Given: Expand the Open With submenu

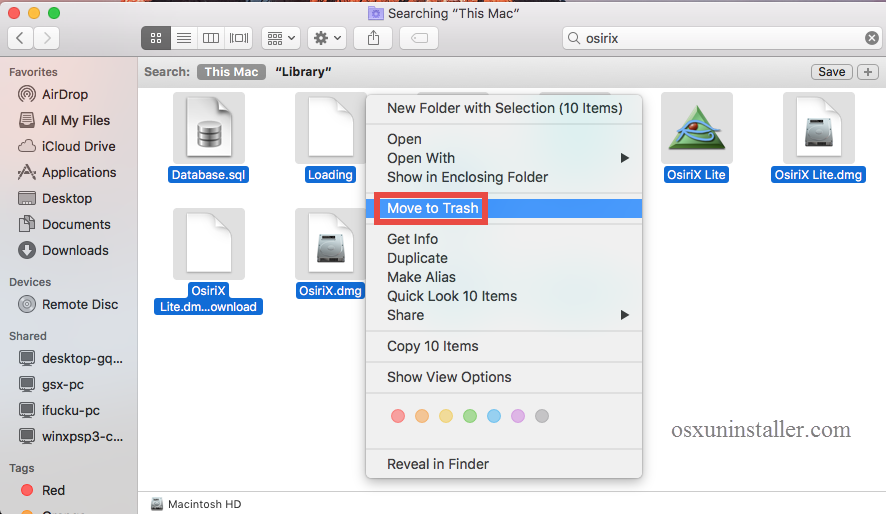Looking at the screenshot, I should click(x=504, y=158).
